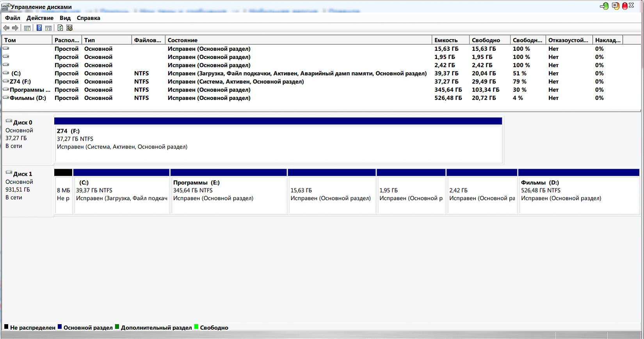This screenshot has width=644, height=339.
Task: Open the Файл menu
Action: (13, 18)
